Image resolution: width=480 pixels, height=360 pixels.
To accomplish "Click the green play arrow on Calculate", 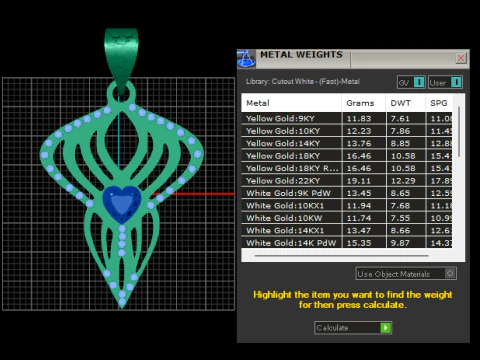I will click(x=385, y=328).
